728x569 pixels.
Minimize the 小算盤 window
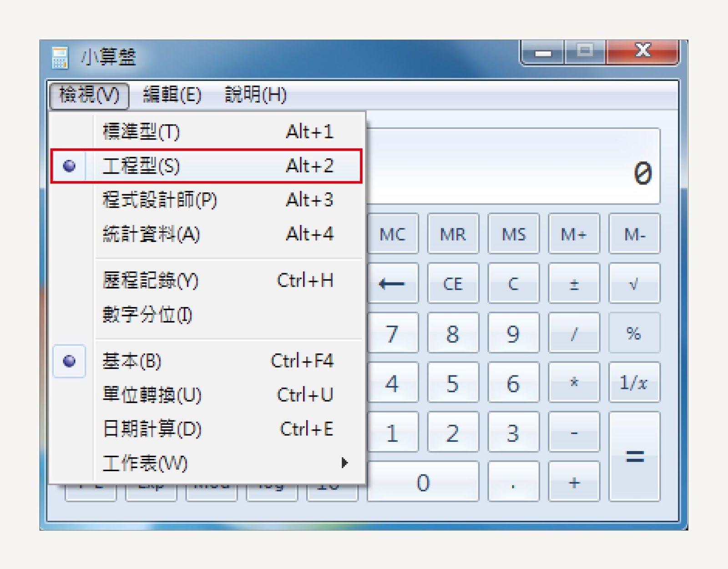543,52
